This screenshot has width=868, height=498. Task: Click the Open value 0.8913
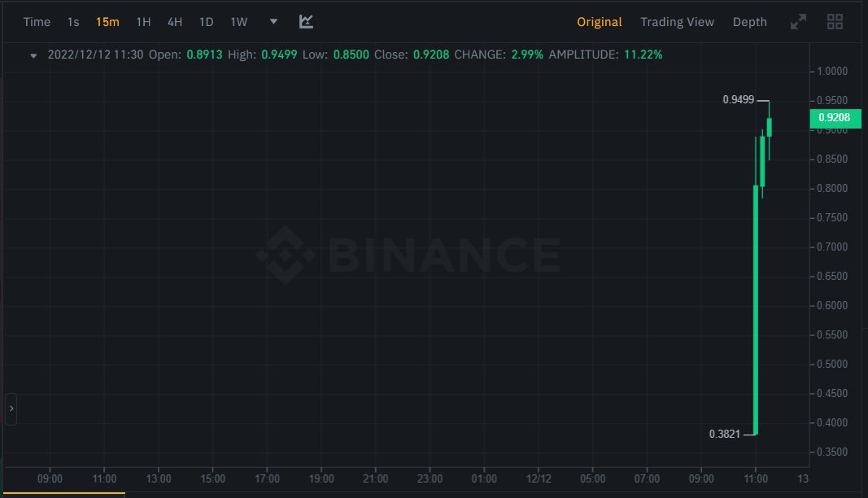pos(204,55)
